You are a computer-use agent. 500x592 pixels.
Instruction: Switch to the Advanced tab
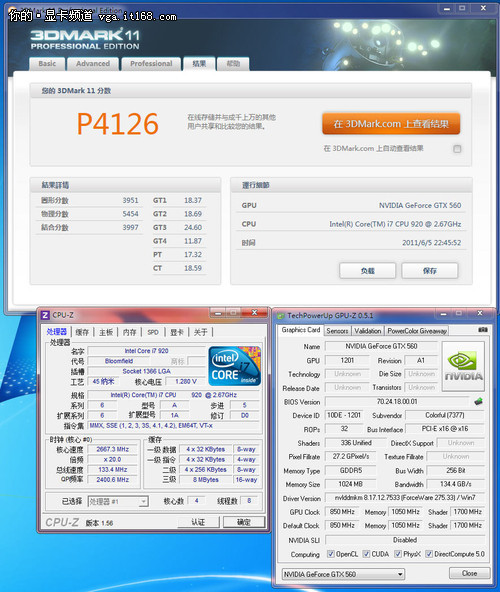(93, 64)
